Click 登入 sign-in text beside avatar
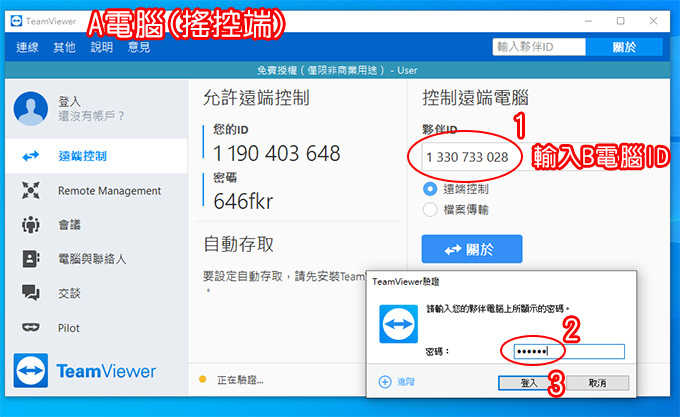The image size is (680, 417). coord(69,101)
